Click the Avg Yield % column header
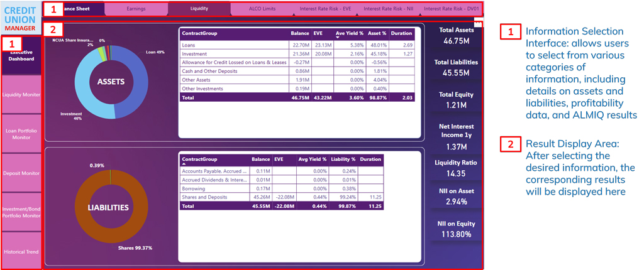Screen dimensions: 644x270 coord(312,159)
